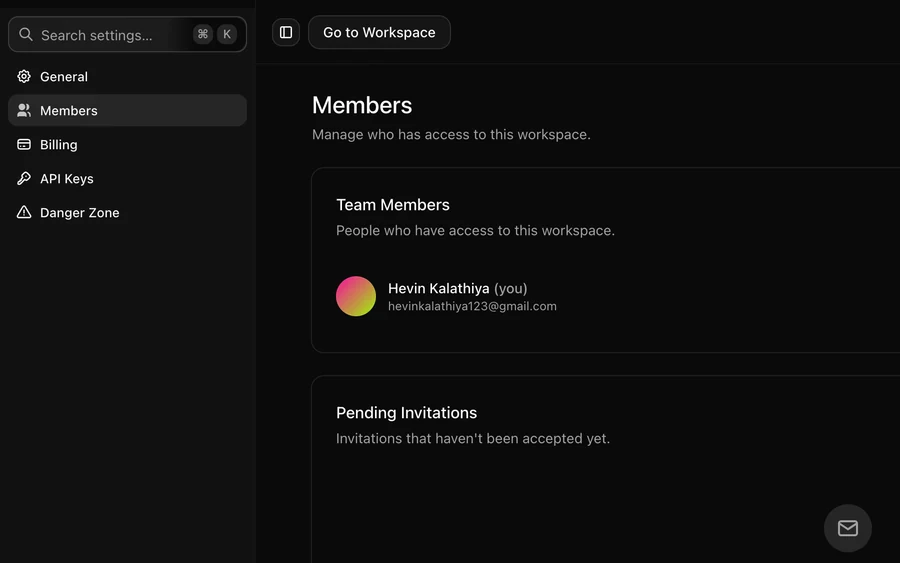This screenshot has height=563, width=900.
Task: Click the Danger Zone warning icon
Action: click(x=24, y=212)
